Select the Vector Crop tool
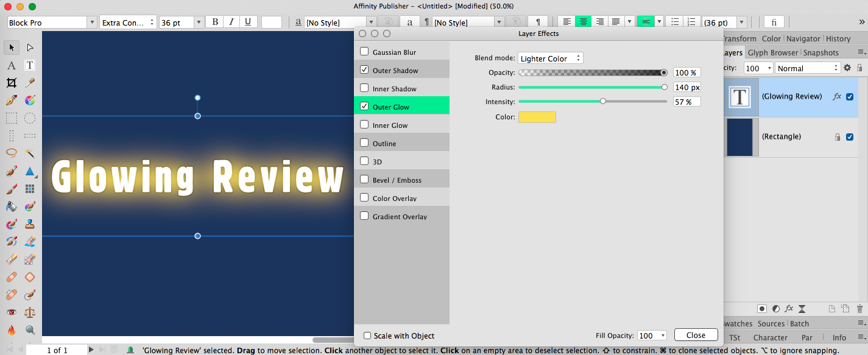 pyautogui.click(x=11, y=83)
